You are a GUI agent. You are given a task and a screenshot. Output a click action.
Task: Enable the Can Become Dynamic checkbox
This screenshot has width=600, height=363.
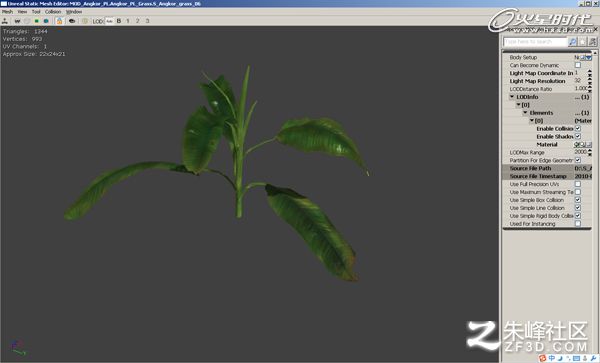pyautogui.click(x=578, y=65)
